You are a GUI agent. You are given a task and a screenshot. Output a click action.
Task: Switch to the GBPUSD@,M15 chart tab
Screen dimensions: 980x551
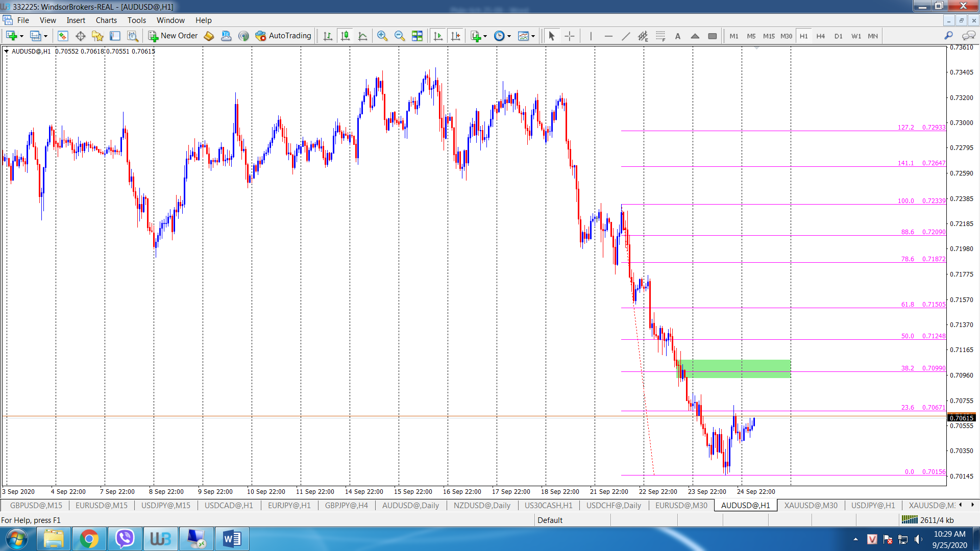coord(36,505)
